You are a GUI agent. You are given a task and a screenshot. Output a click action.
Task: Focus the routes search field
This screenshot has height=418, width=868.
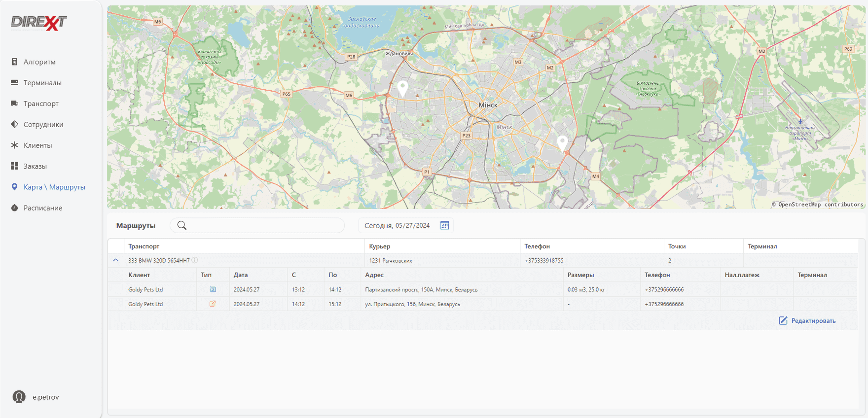(x=257, y=225)
